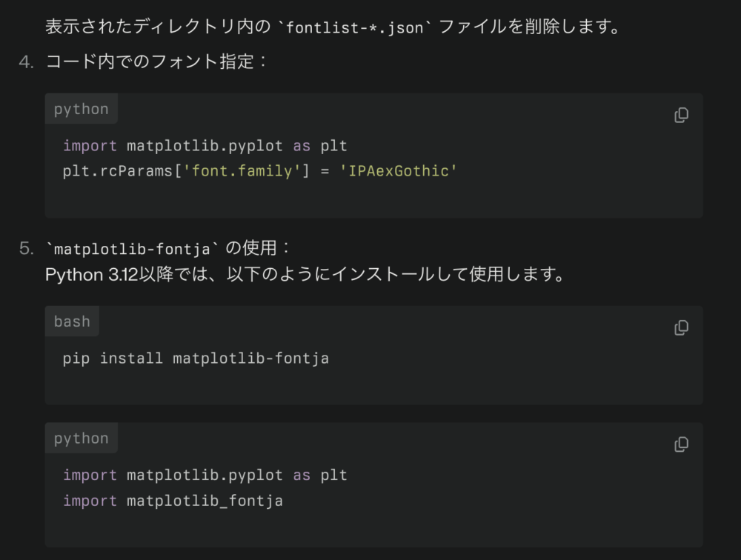Click the Python 3.12以降では sentence
The image size is (741, 560).
pos(305,275)
